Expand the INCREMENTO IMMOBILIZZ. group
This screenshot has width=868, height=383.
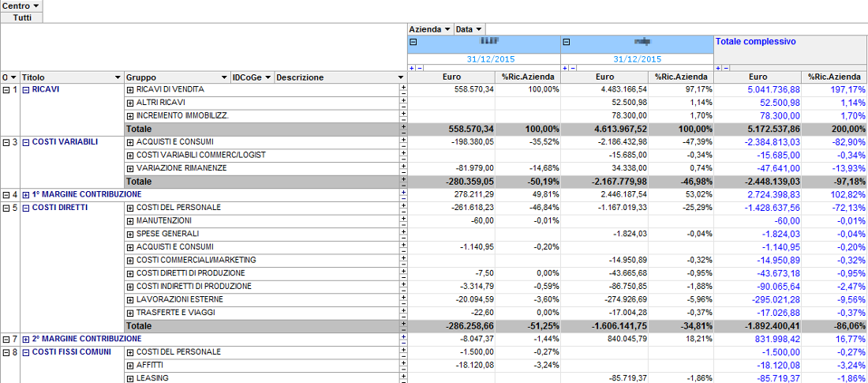131,116
